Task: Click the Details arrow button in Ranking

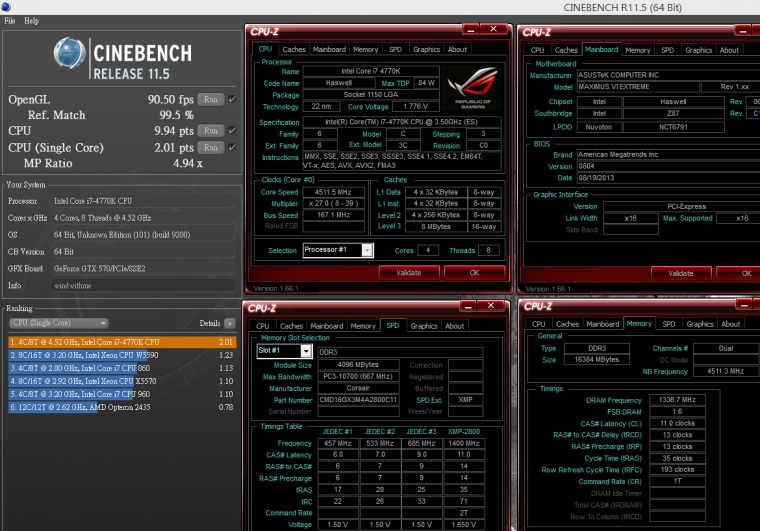Action: point(230,324)
